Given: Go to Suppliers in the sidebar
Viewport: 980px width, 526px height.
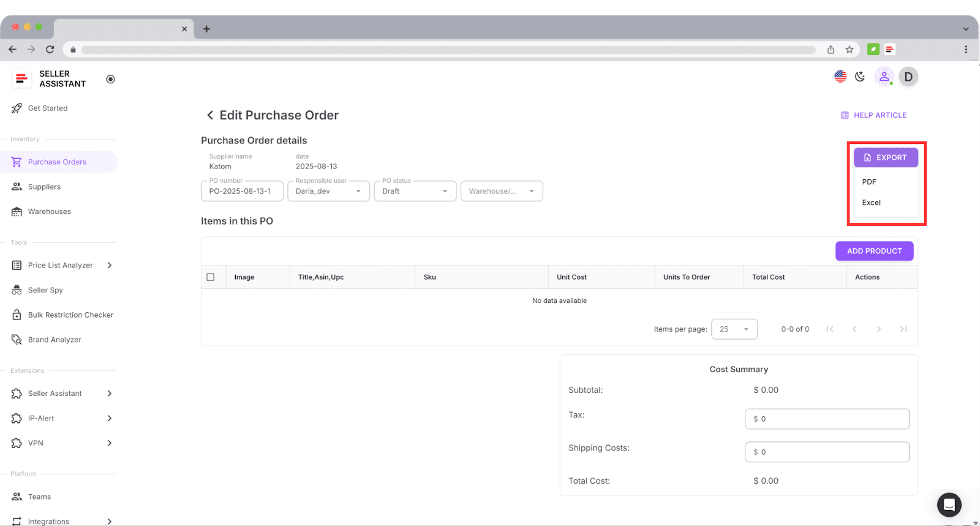Looking at the screenshot, I should click(44, 187).
